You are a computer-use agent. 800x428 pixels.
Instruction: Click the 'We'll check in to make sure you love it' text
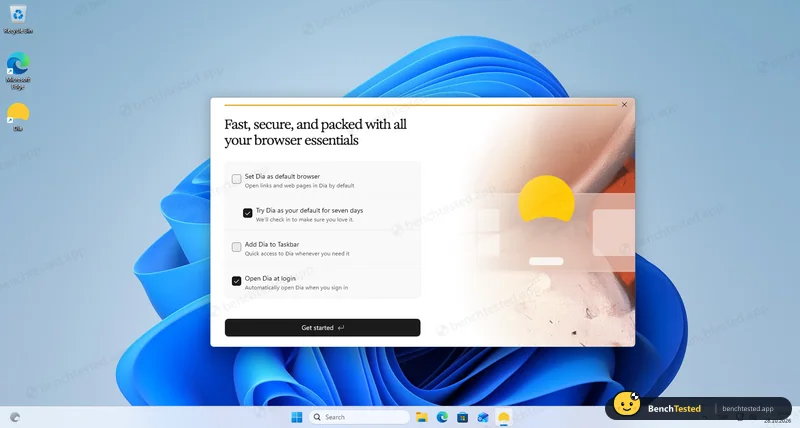click(305, 220)
